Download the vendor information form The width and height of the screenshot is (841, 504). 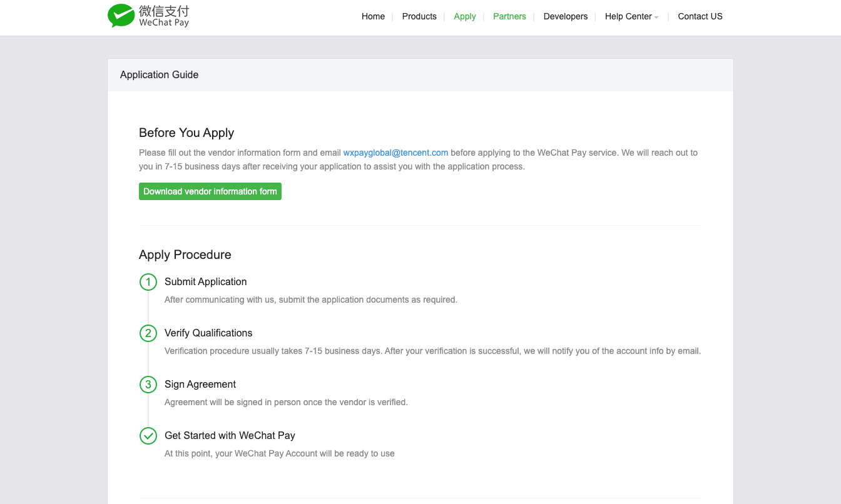coord(210,191)
